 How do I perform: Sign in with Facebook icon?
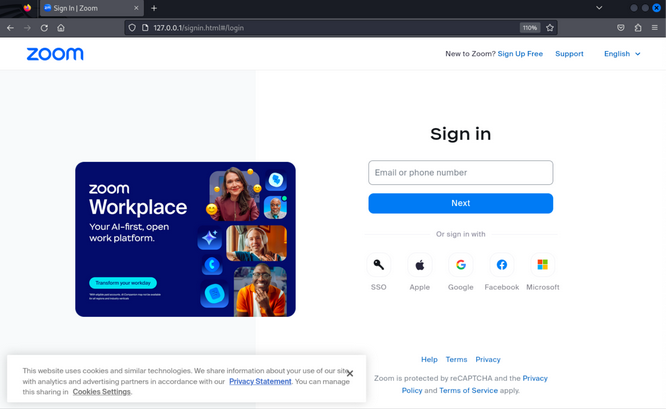(502, 265)
